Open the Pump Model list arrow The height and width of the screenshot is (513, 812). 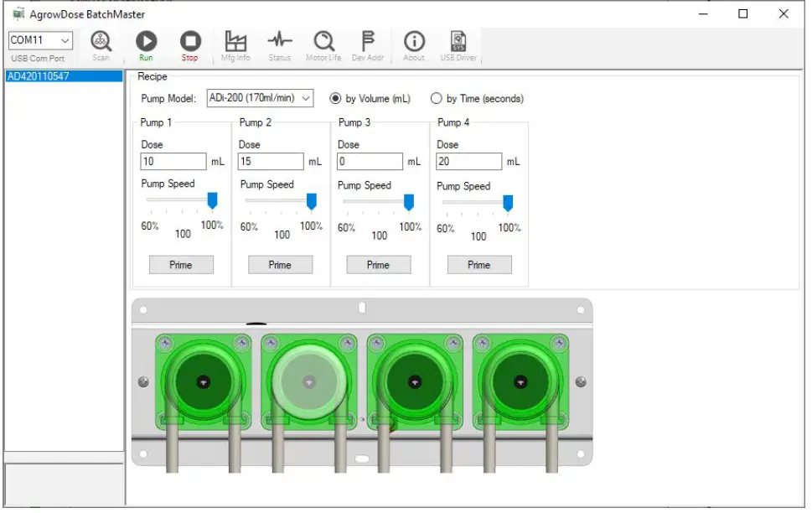click(305, 98)
